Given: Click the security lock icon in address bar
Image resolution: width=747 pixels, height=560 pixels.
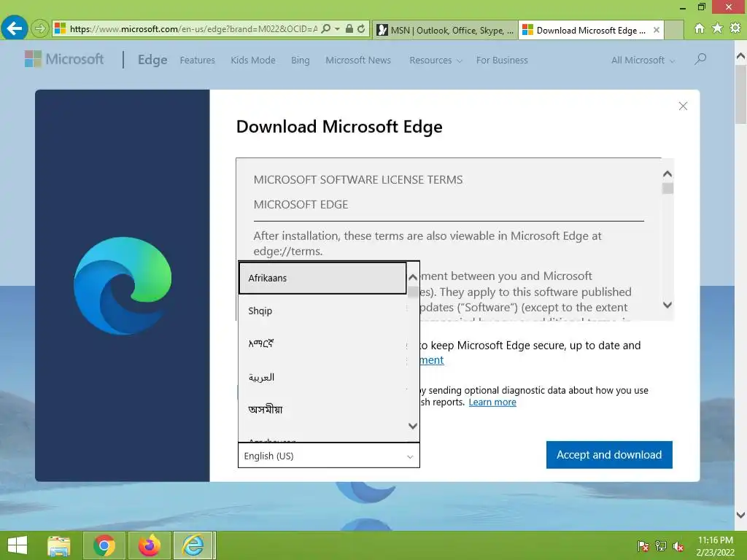Looking at the screenshot, I should click(x=349, y=29).
